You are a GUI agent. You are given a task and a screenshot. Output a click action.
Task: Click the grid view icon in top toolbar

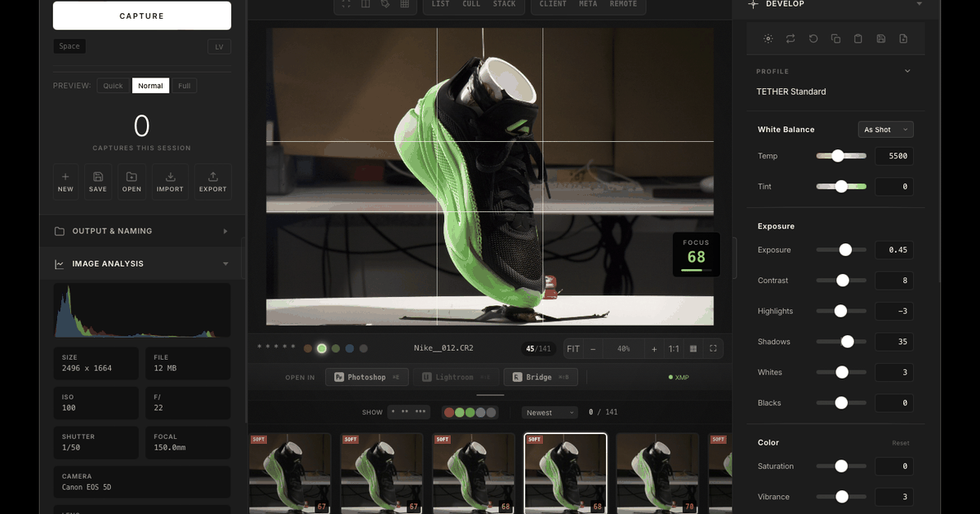click(405, 4)
